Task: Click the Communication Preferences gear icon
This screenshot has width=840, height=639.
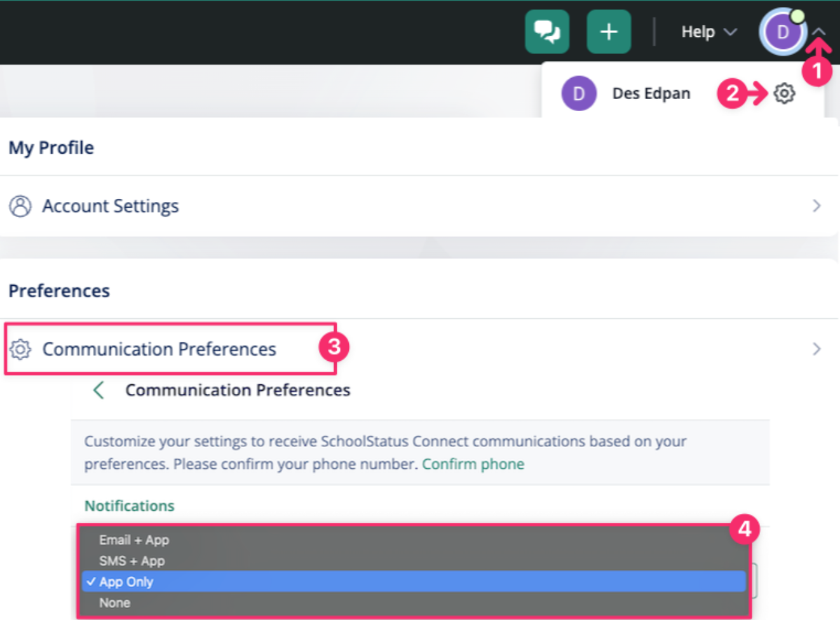Action: point(20,349)
